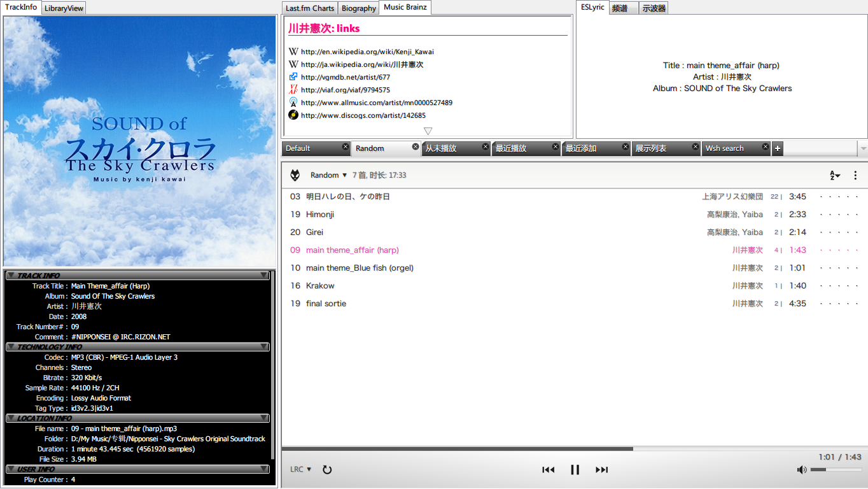
Task: Open the Last.fm Charts tab
Action: [310, 8]
